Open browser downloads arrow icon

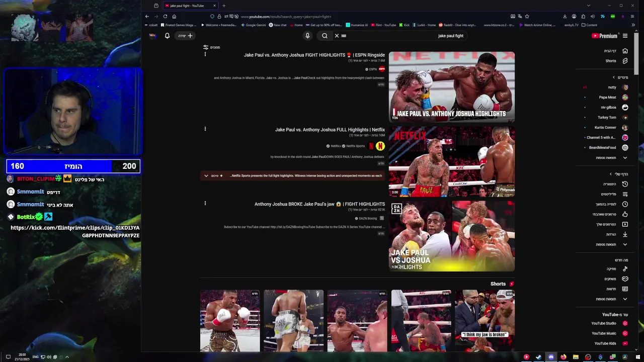click(x=565, y=17)
